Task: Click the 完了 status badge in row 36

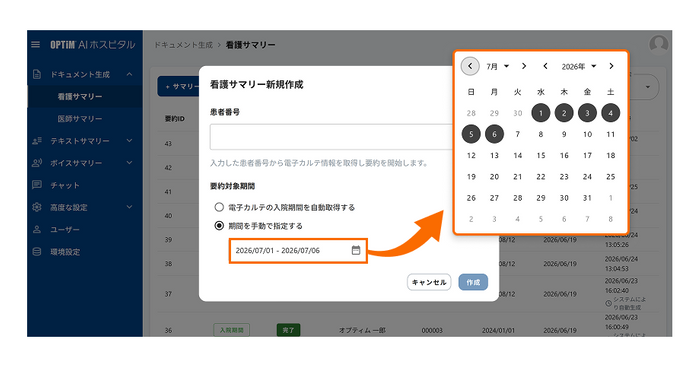Action: 288,330
